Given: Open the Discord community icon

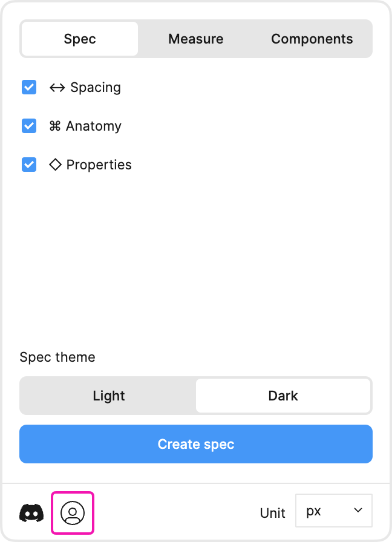Looking at the screenshot, I should pos(31,512).
